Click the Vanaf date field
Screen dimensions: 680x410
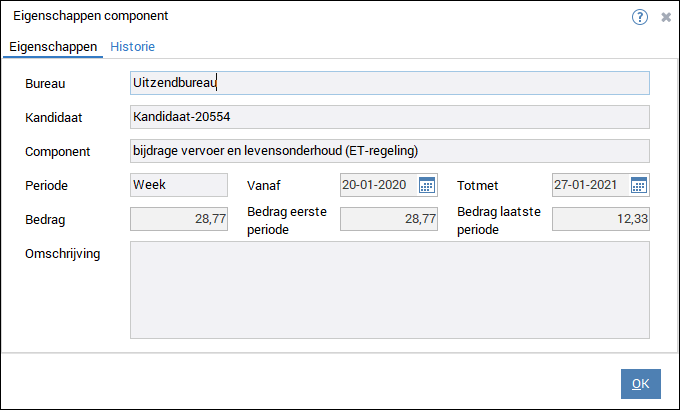pyautogui.click(x=378, y=185)
